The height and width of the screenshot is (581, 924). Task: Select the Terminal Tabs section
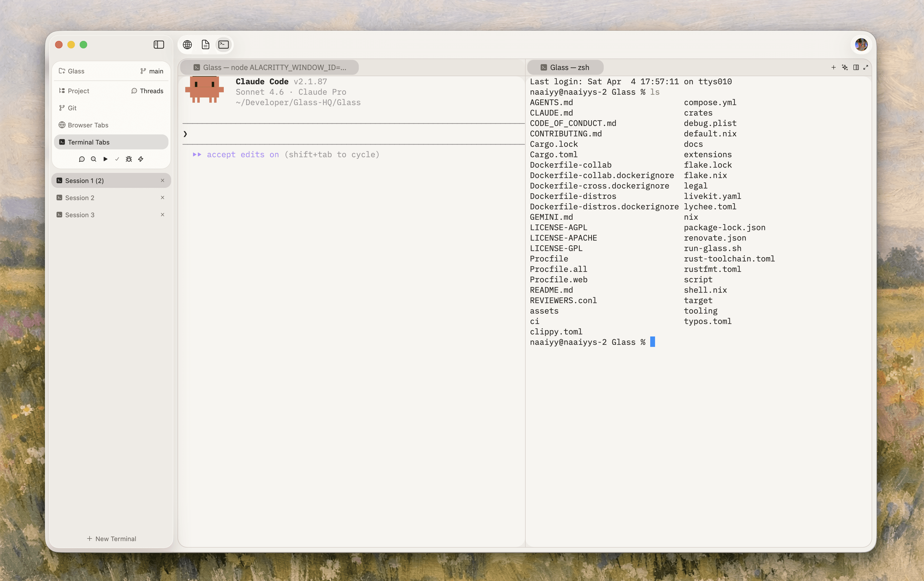coord(111,142)
